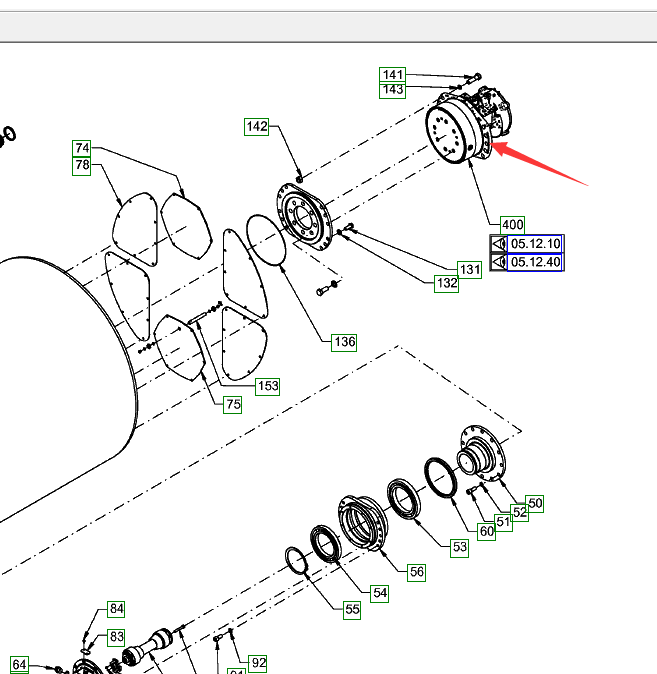Click part number 78 label
The height and width of the screenshot is (674, 657).
82,164
